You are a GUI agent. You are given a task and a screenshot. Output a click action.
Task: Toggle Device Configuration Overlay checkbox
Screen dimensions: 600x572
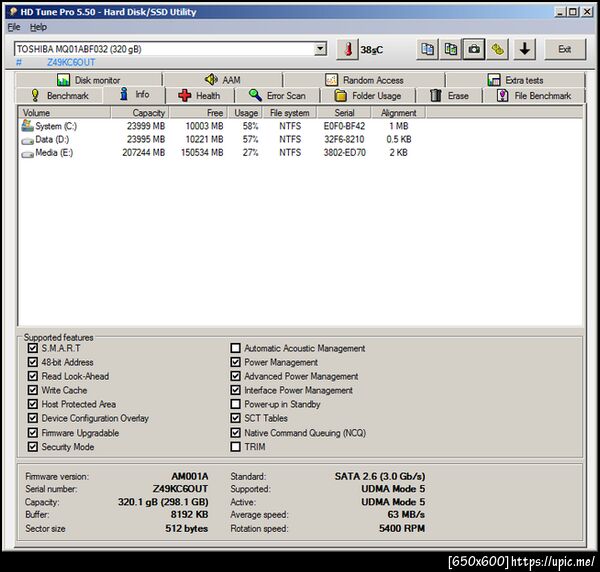[33, 418]
